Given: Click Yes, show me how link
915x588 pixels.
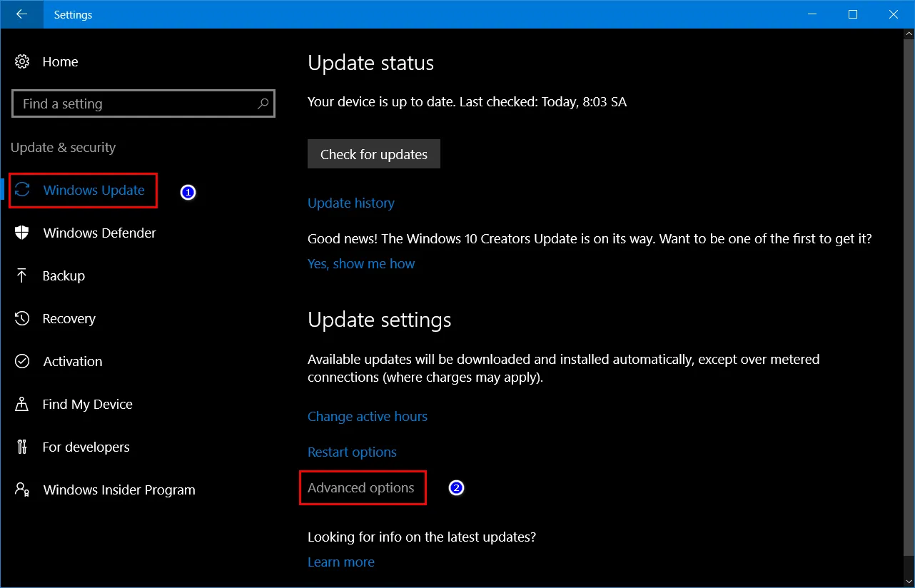Looking at the screenshot, I should pos(361,263).
